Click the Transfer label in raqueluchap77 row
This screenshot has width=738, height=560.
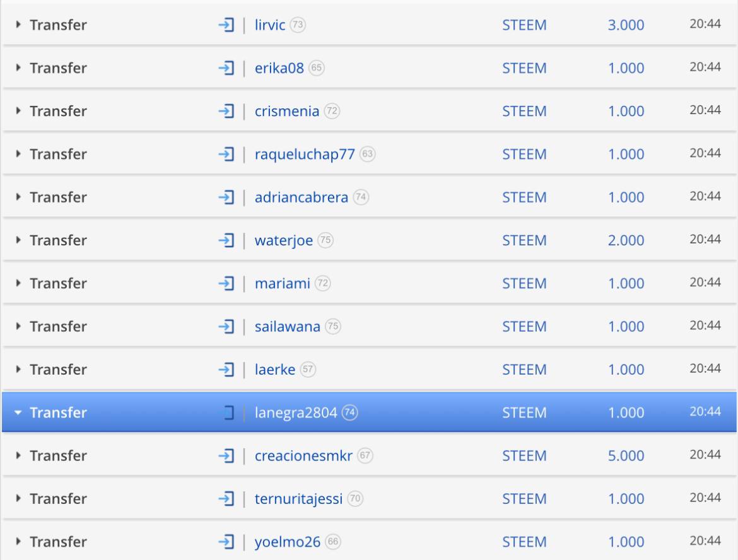point(59,155)
